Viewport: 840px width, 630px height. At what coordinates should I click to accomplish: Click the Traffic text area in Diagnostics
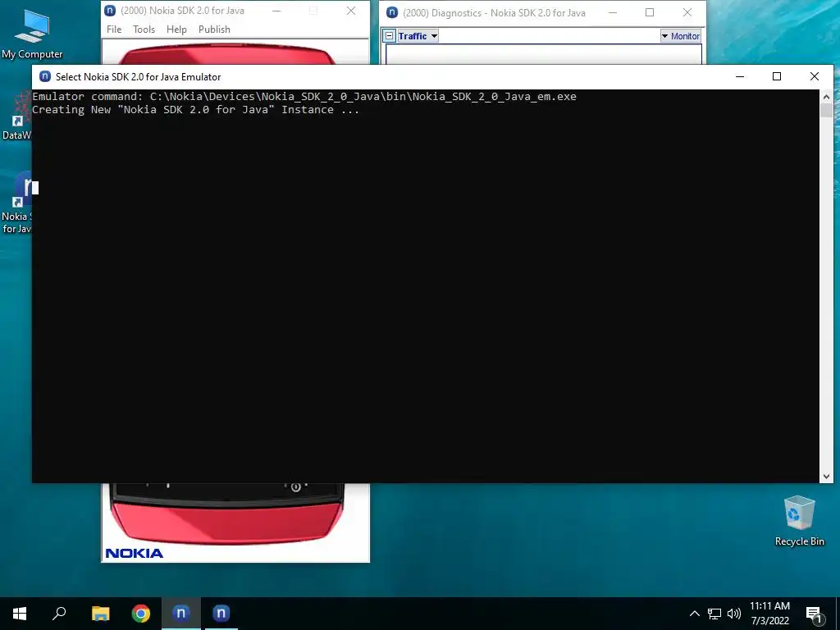pyautogui.click(x=544, y=54)
